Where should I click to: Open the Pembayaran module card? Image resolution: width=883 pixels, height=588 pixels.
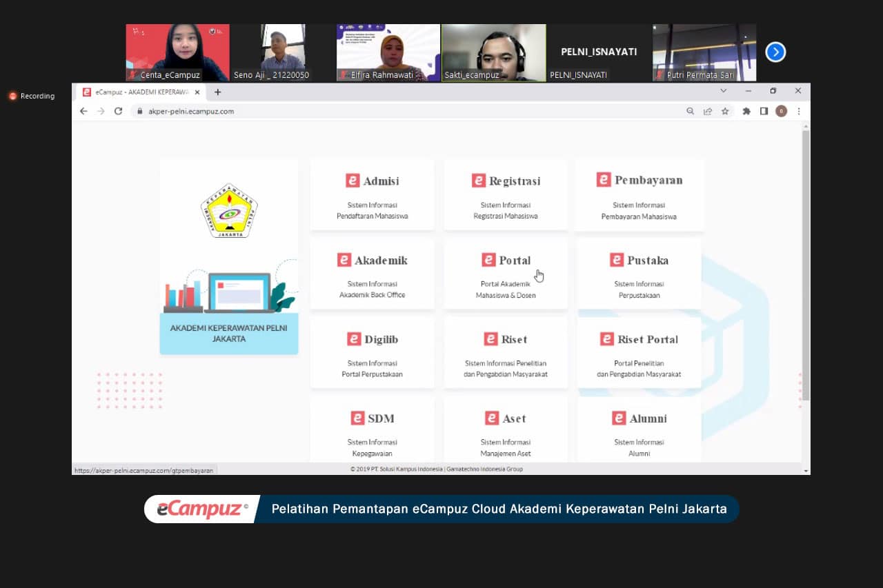(x=639, y=194)
